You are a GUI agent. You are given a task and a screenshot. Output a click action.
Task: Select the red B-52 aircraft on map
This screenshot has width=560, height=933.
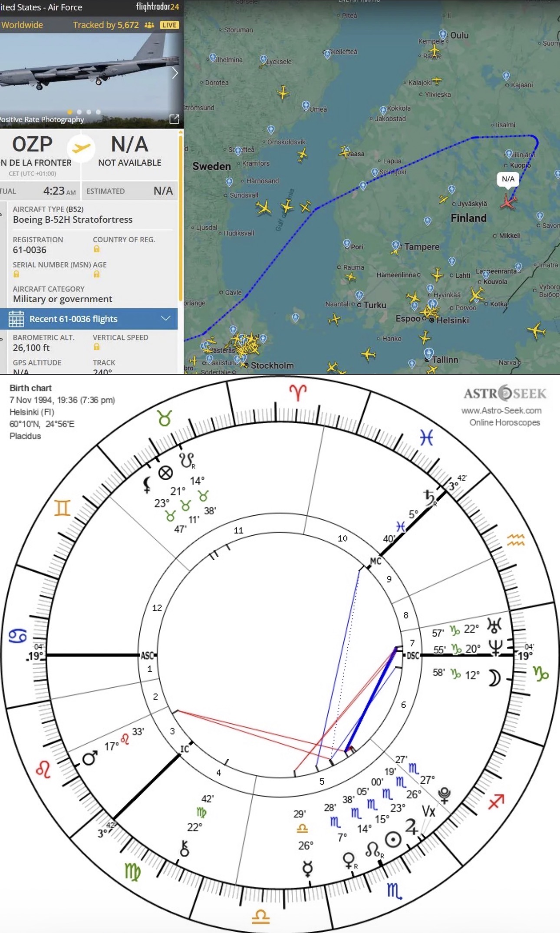pos(508,201)
